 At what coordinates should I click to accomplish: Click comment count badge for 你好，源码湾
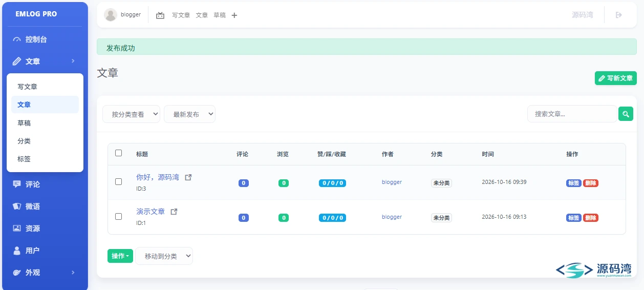244,183
